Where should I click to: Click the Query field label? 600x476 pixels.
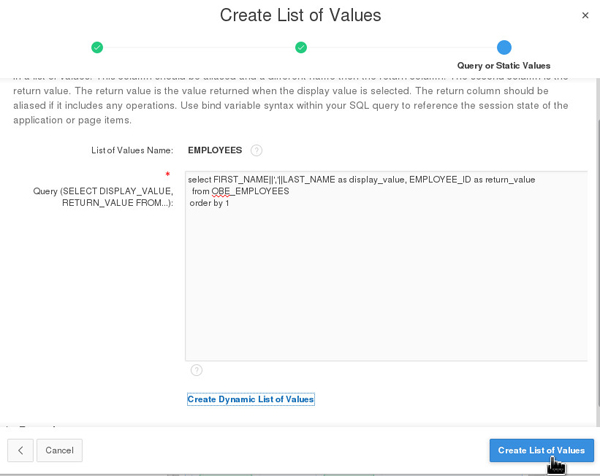104,196
